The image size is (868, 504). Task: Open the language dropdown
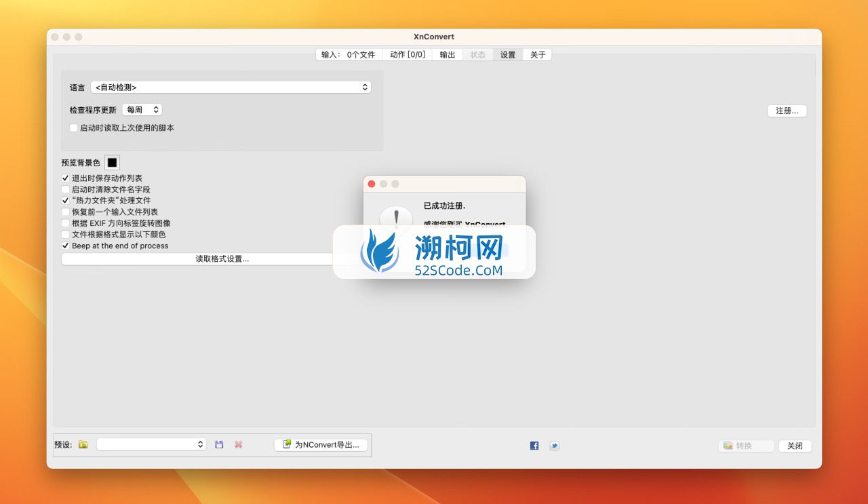(x=231, y=88)
